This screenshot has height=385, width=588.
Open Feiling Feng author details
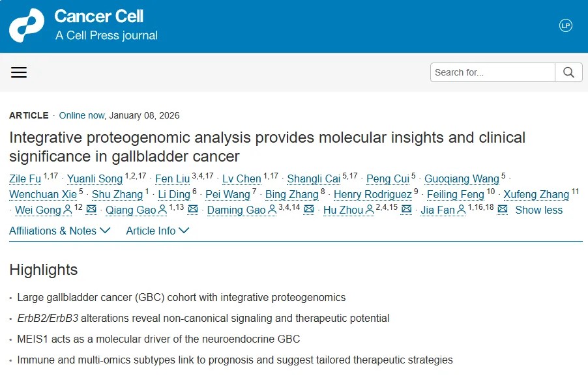[455, 195]
